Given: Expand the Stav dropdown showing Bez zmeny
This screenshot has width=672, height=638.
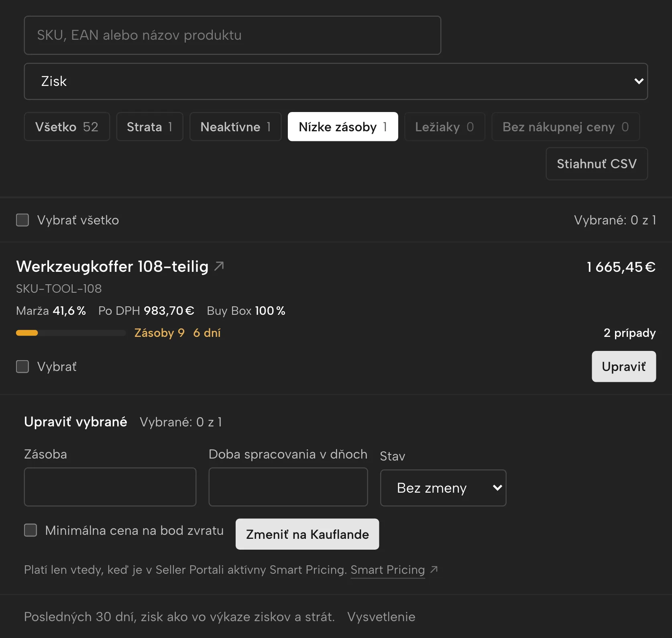Looking at the screenshot, I should coord(443,488).
